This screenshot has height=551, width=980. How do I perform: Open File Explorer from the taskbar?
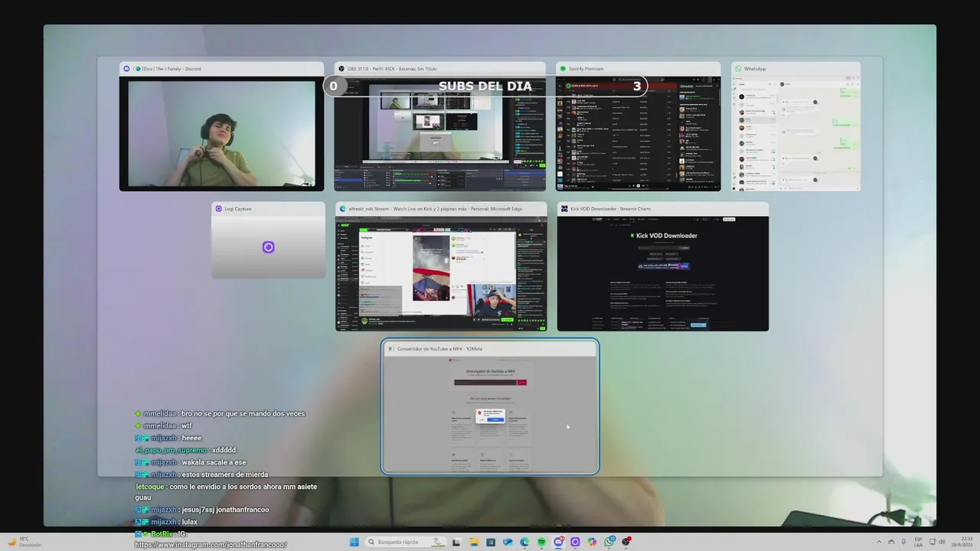[x=474, y=542]
